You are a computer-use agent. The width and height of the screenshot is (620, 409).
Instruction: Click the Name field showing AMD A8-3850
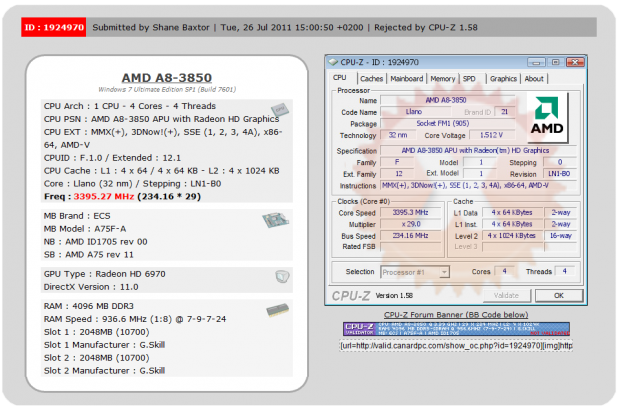pyautogui.click(x=448, y=100)
